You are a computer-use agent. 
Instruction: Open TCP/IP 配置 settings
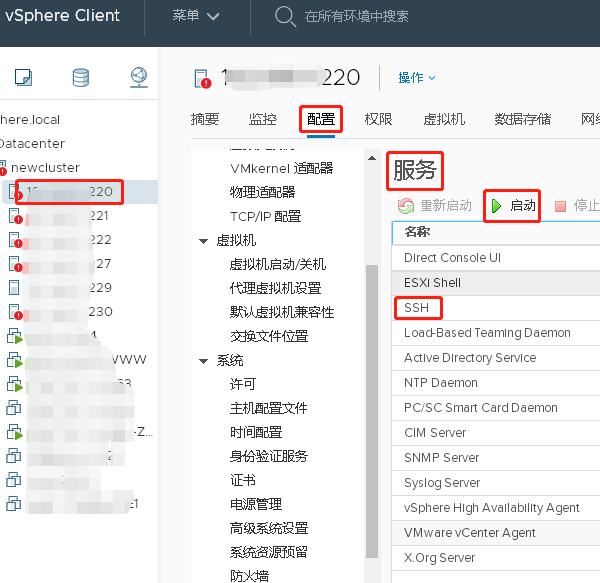pos(265,217)
